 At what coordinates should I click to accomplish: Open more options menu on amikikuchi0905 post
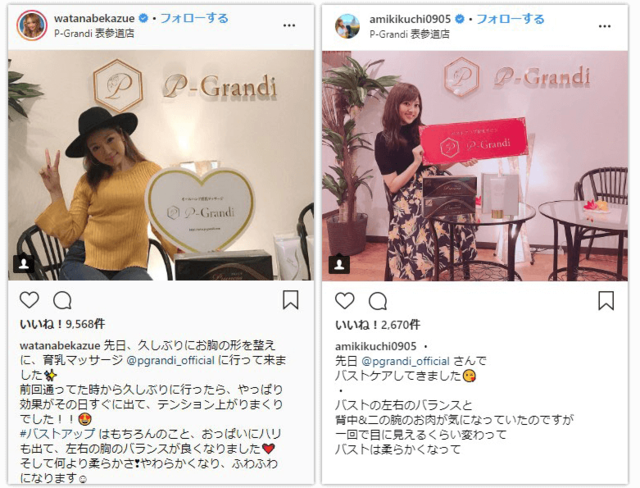tap(604, 27)
